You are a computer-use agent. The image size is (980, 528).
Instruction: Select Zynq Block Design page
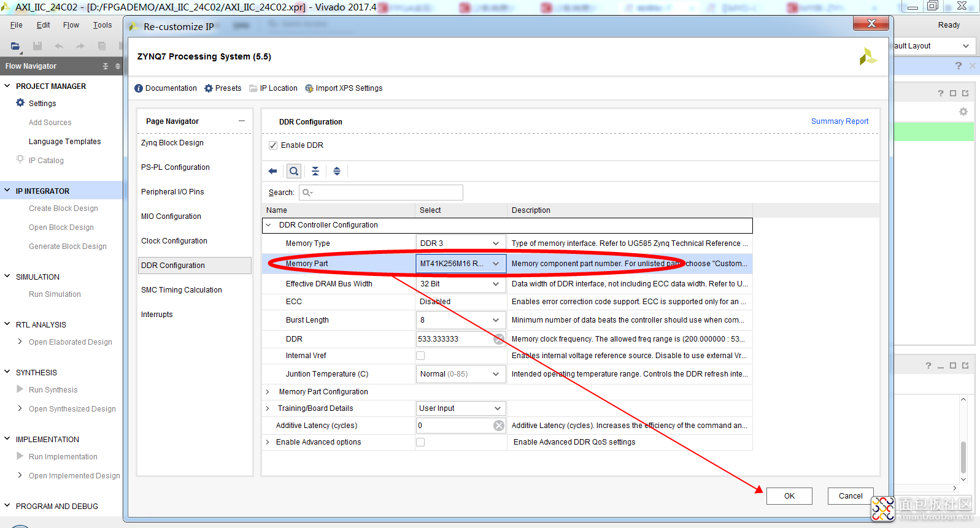pyautogui.click(x=172, y=143)
